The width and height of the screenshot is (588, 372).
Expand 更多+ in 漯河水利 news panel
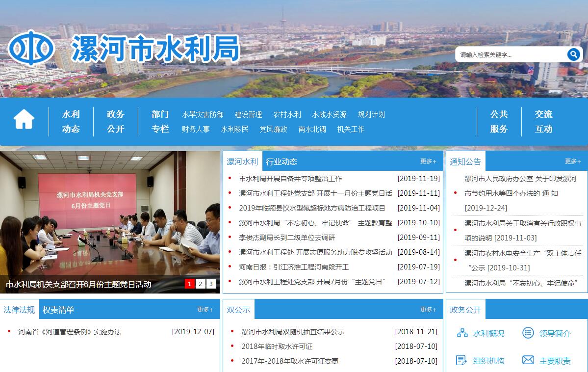click(428, 161)
